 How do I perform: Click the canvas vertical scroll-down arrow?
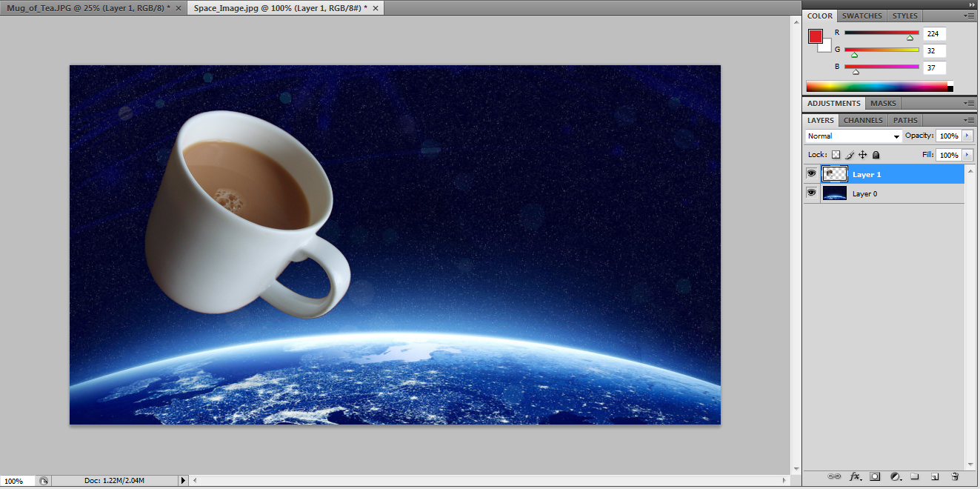796,468
